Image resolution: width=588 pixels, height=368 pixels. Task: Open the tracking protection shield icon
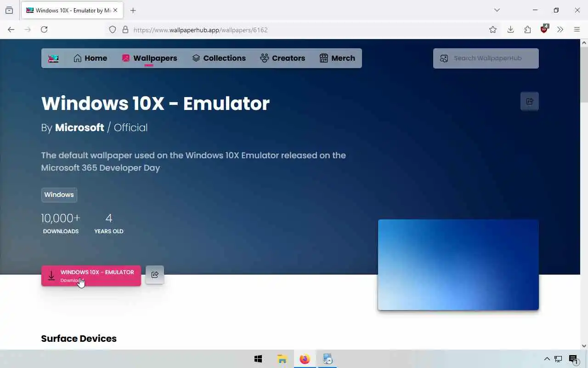click(113, 30)
